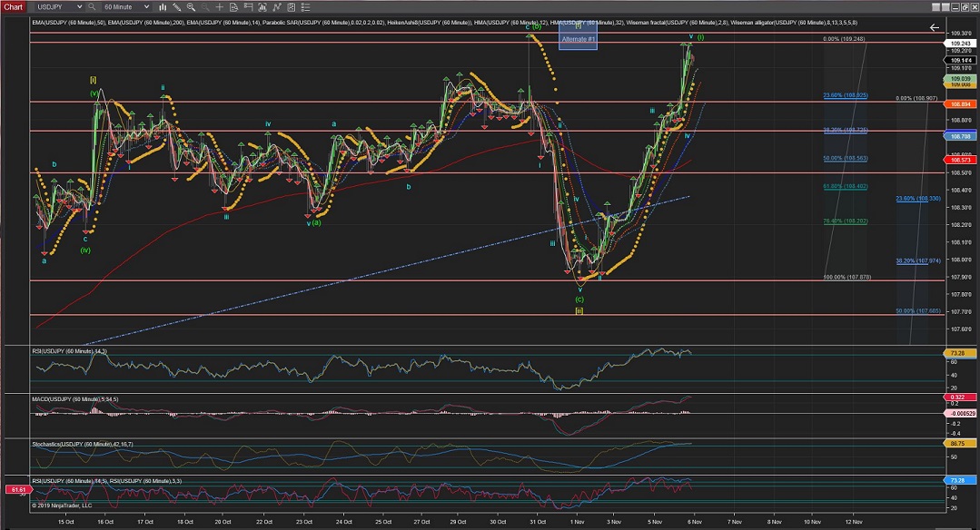Open the strategies icon in toolbar
980x530 pixels.
click(292, 7)
